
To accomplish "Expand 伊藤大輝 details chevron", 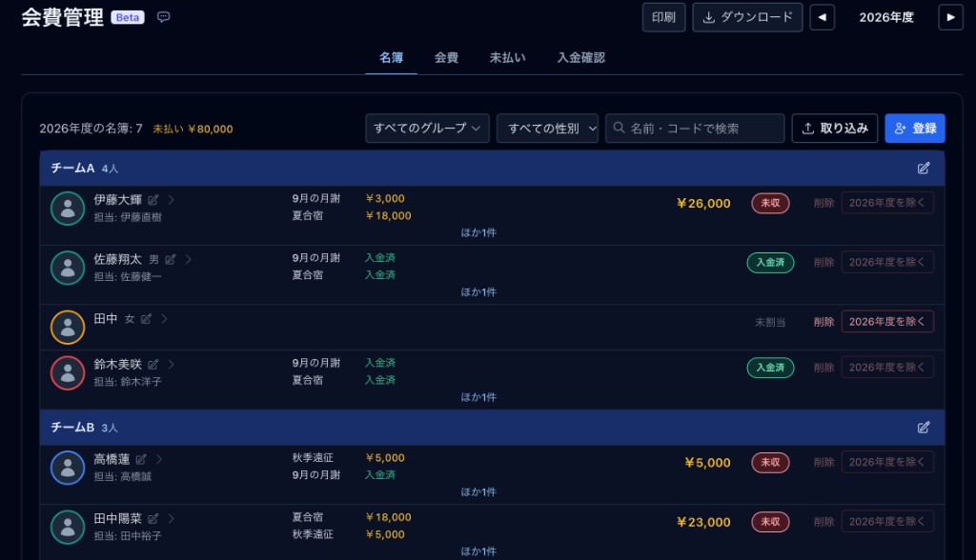I will tap(172, 200).
